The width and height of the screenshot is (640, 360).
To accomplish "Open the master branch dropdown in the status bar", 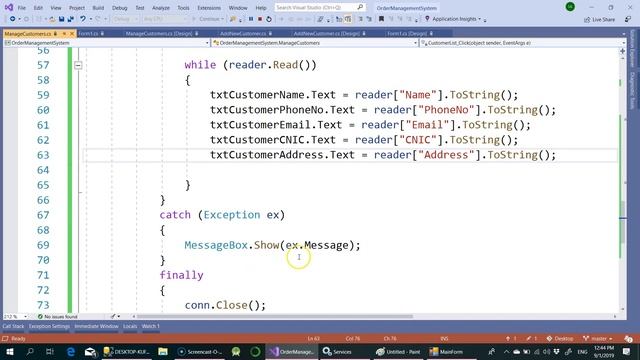I will (x=598, y=338).
